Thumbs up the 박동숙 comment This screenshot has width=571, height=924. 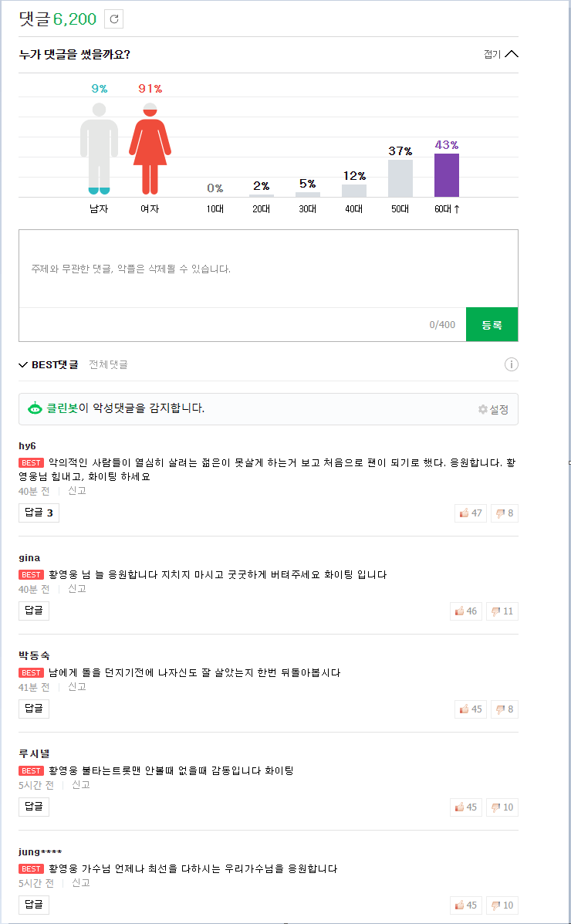pos(471,709)
